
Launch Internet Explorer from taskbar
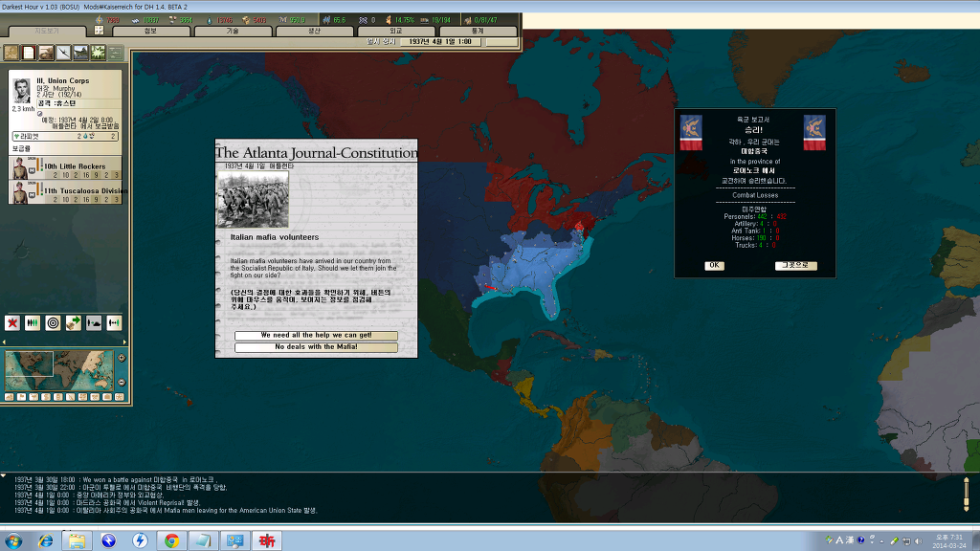46,541
